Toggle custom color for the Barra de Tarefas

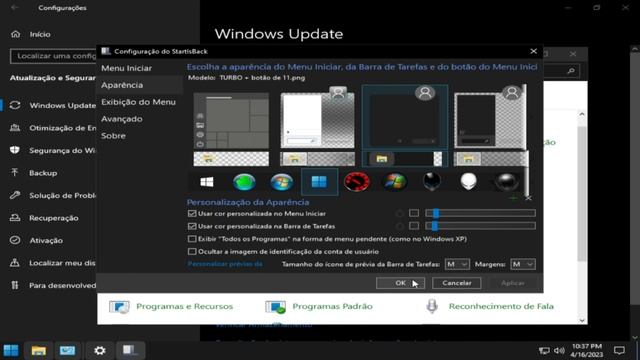192,226
